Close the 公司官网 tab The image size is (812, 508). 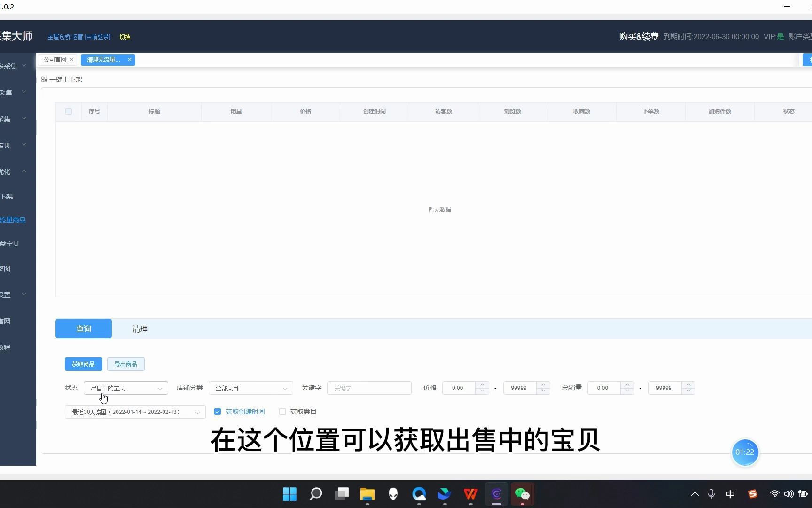(x=71, y=60)
